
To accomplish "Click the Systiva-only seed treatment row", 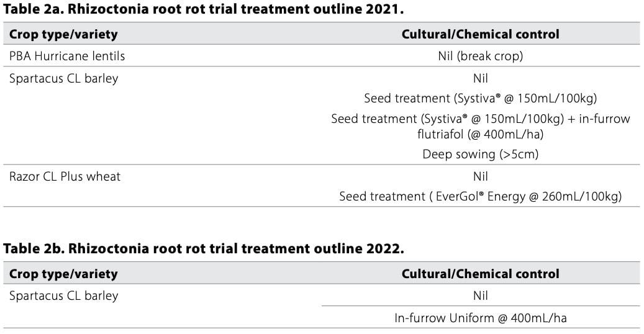I will [x=480, y=98].
